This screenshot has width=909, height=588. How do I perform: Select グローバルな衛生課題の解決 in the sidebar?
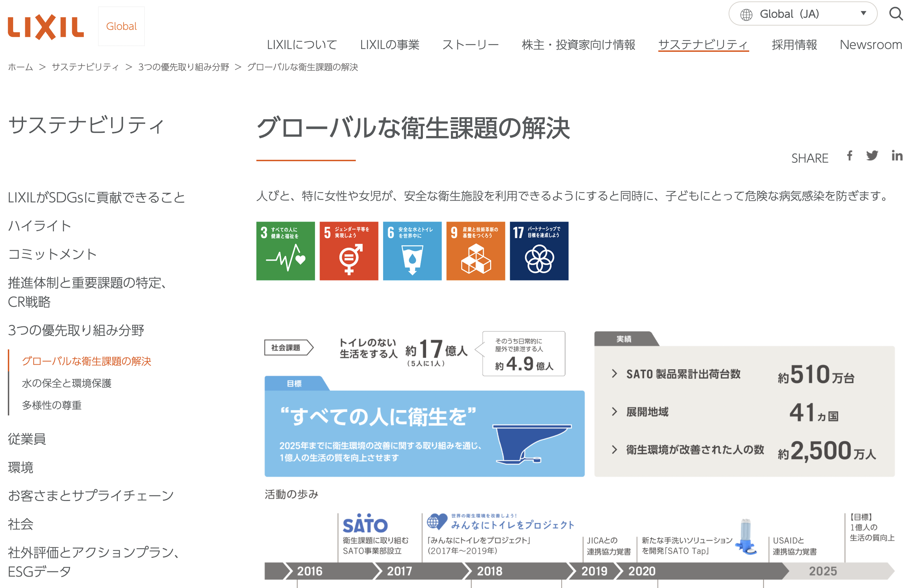(86, 361)
